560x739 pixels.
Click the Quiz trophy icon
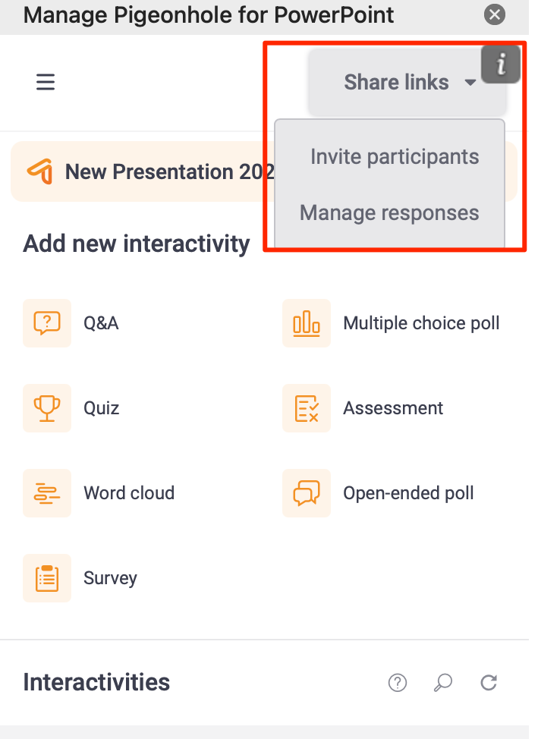tap(47, 408)
